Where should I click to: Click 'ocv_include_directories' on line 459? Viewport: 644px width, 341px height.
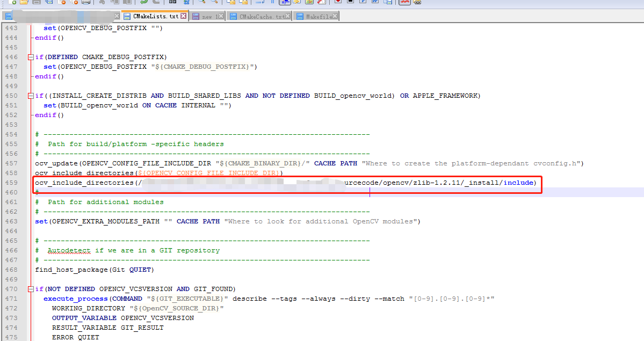(x=84, y=183)
